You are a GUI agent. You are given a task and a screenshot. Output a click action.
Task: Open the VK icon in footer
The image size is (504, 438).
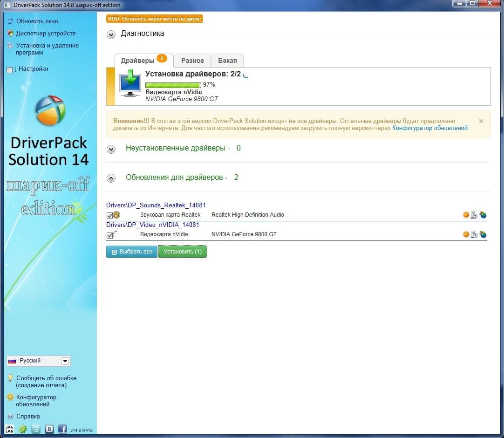pos(49,429)
